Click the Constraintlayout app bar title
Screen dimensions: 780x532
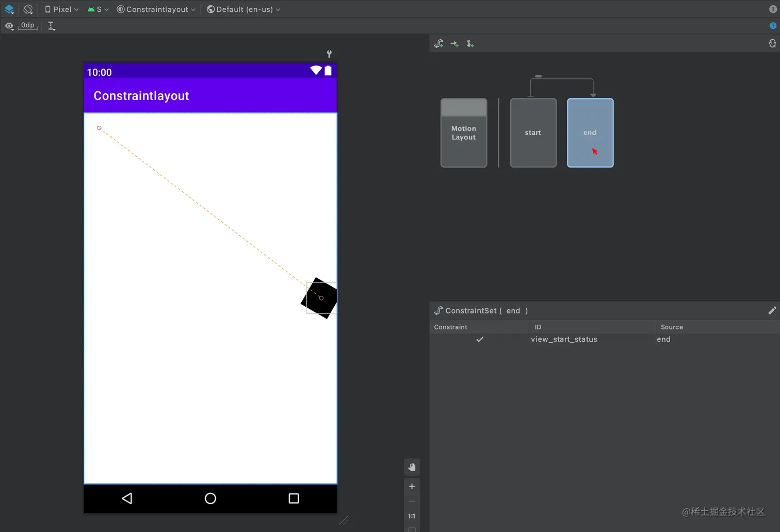coord(141,96)
